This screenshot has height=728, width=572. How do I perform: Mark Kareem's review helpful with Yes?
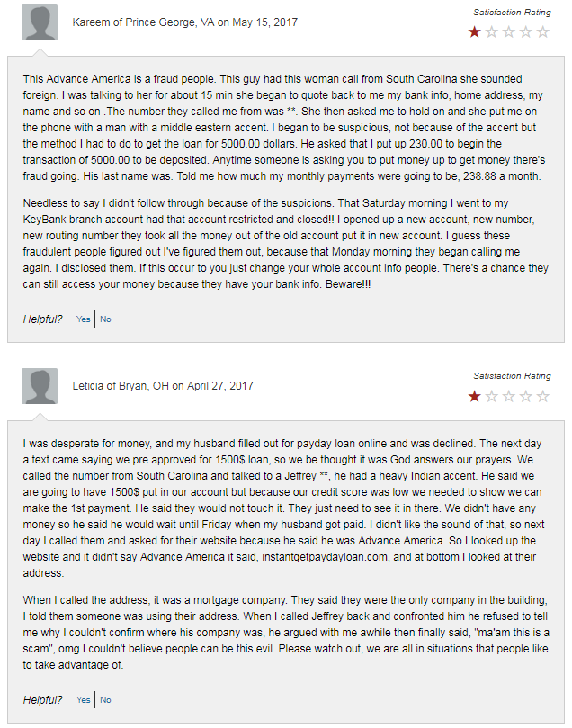[x=83, y=319]
